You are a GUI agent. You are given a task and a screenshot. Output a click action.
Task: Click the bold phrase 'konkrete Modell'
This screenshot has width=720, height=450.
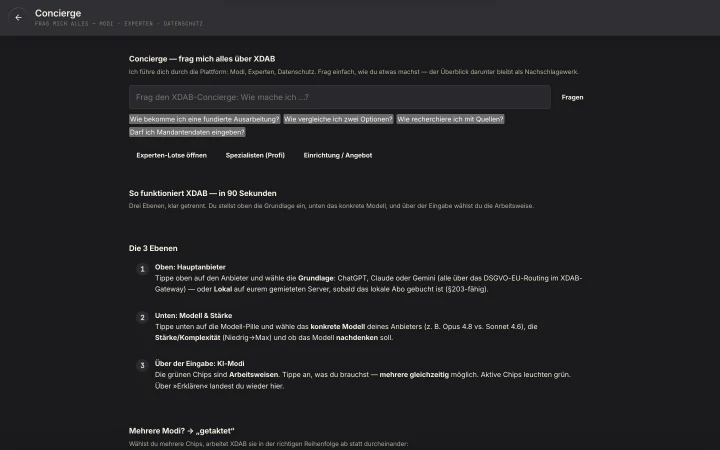[x=338, y=326]
